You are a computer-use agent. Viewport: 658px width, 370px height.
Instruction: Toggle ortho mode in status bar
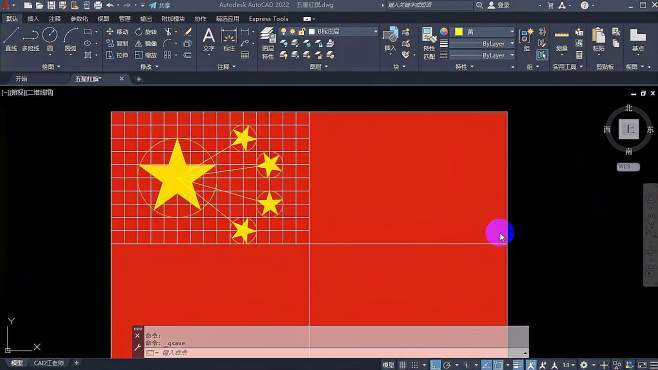click(435, 365)
